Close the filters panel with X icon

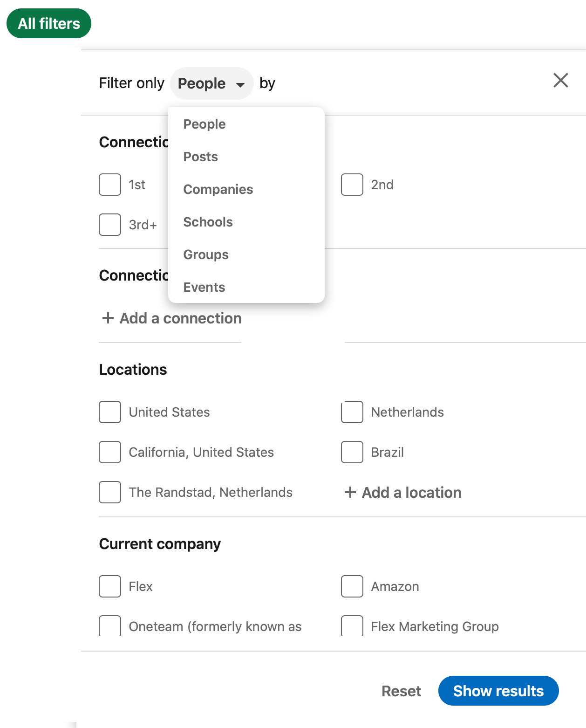[x=560, y=80]
